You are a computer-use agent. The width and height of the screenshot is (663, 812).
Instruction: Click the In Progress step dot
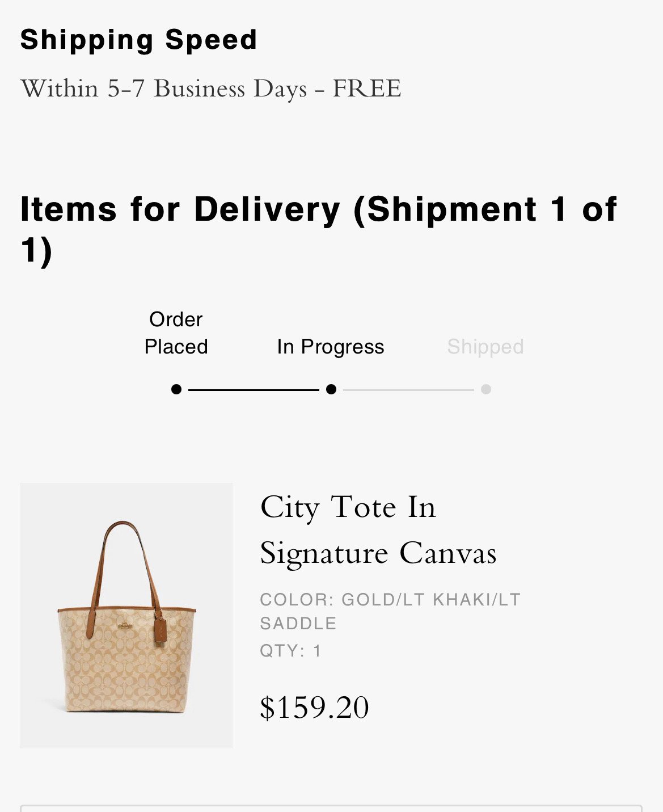331,389
